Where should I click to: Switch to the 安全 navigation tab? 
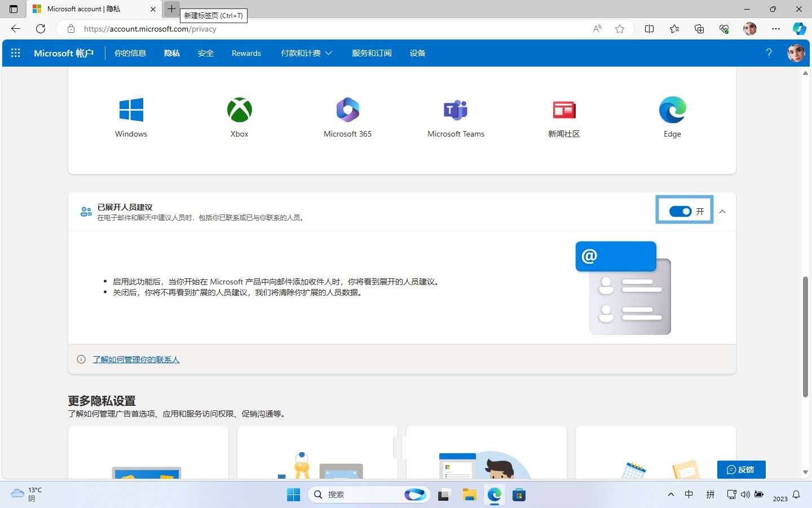pos(206,52)
